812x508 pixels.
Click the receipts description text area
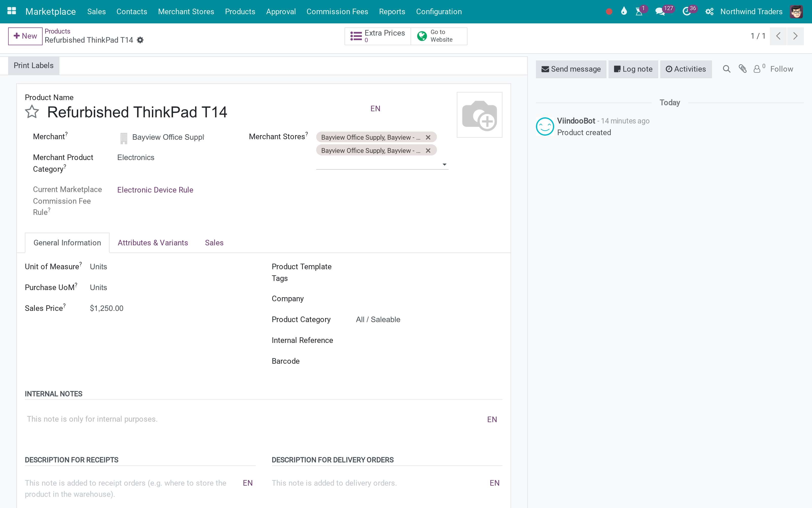coord(132,488)
